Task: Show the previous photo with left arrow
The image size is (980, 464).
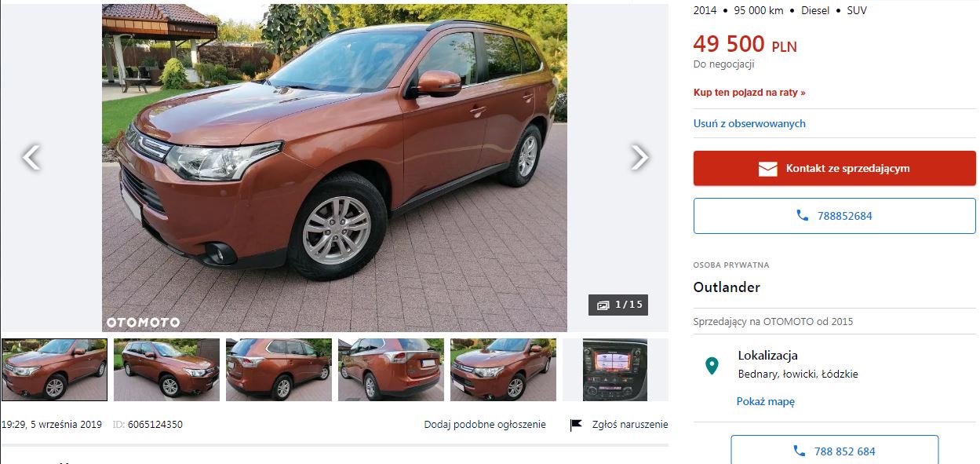Action: pos(31,158)
